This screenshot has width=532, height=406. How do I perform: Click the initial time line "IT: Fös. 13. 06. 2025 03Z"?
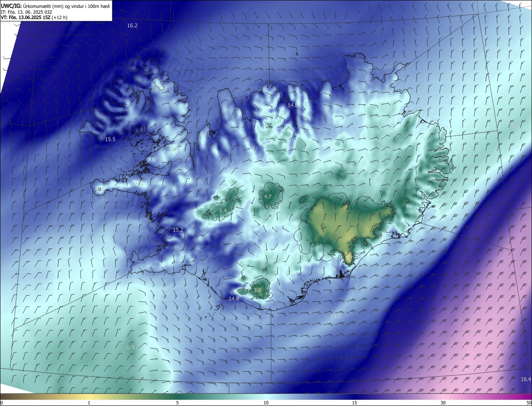point(27,12)
